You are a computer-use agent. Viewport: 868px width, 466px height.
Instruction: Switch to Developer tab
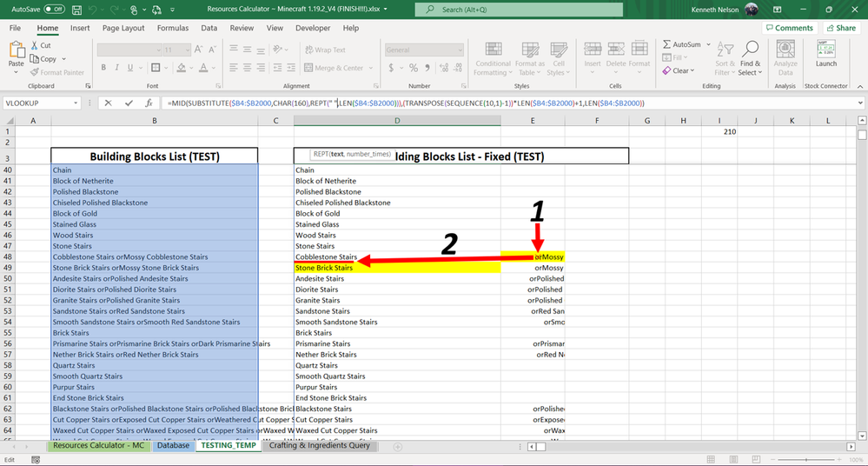(313, 28)
